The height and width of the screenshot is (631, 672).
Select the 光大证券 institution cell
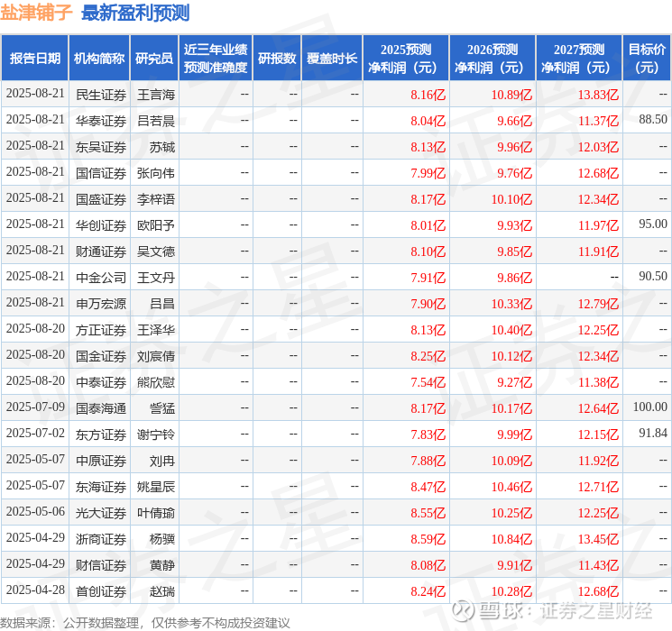(x=101, y=513)
